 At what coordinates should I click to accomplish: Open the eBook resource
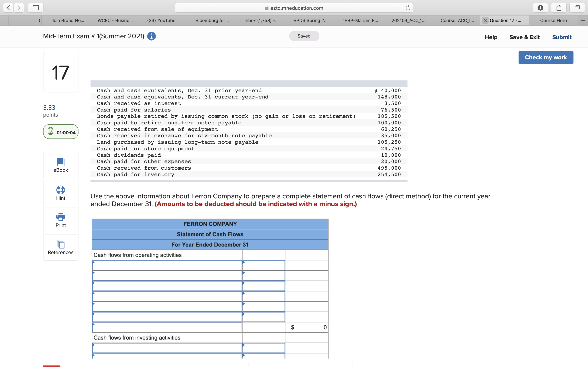pos(60,162)
